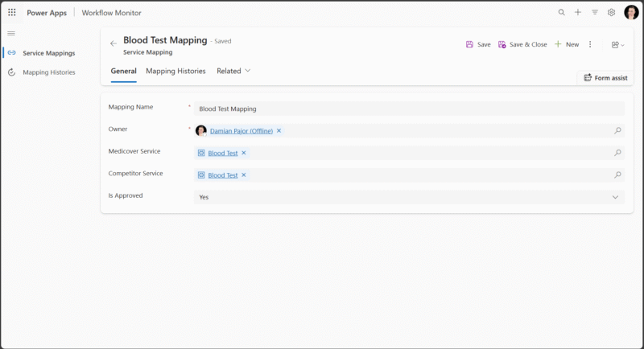This screenshot has width=644, height=349.
Task: Click the Save & Close button
Action: click(x=522, y=45)
